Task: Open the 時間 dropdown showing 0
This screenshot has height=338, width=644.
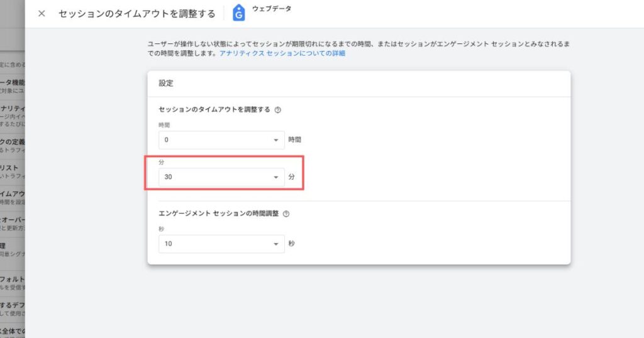Action: click(x=221, y=140)
